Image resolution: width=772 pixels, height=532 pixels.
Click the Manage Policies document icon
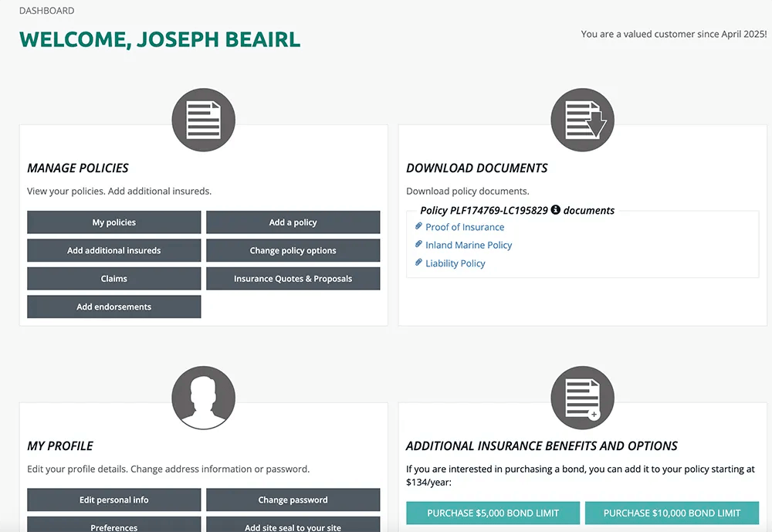203,120
